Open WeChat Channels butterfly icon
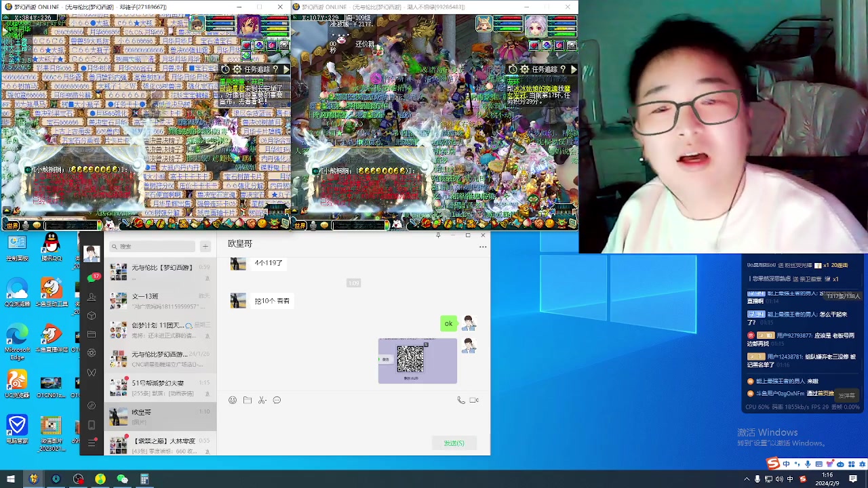 [x=92, y=372]
